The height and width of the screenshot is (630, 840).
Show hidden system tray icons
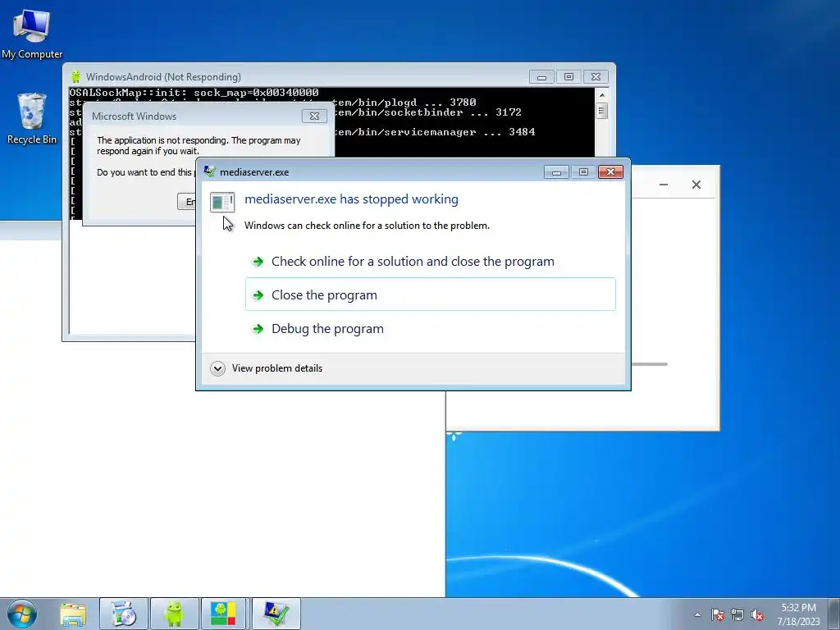pyautogui.click(x=697, y=614)
